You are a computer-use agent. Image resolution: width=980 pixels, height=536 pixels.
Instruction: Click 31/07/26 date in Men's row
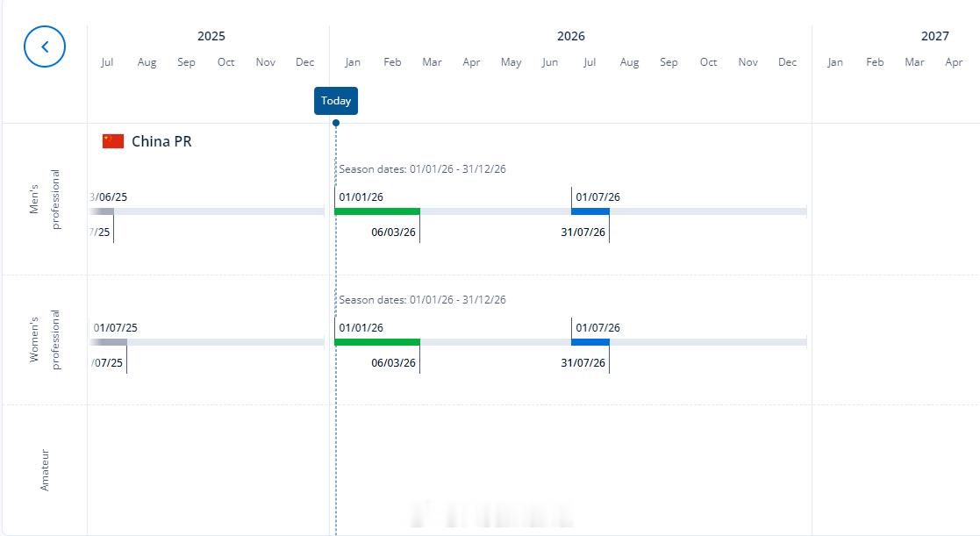click(x=583, y=232)
